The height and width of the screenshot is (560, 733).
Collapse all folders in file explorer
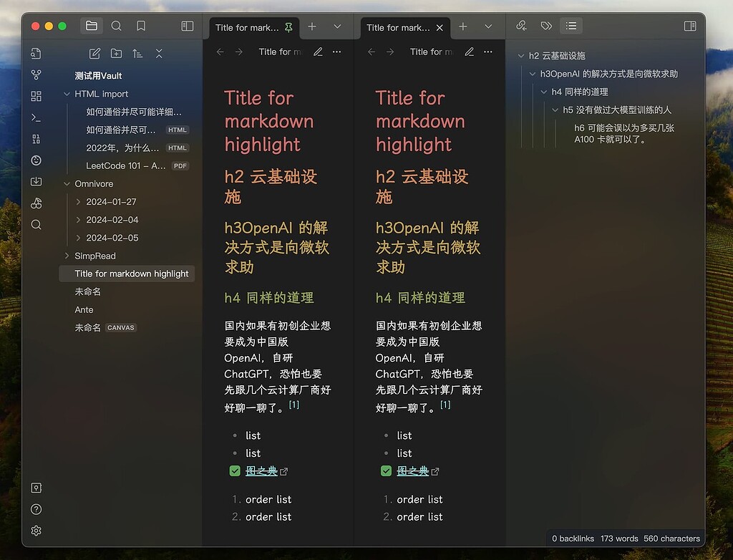coord(160,53)
